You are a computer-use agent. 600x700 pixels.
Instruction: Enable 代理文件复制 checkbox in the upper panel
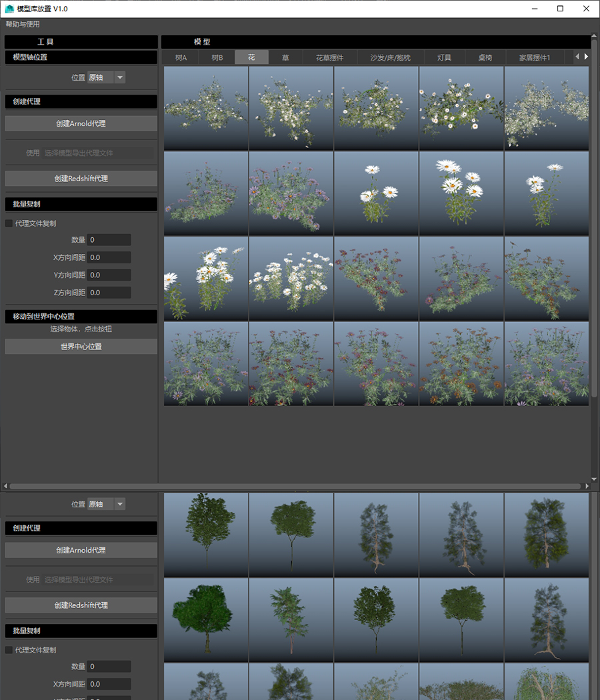tap(9, 223)
